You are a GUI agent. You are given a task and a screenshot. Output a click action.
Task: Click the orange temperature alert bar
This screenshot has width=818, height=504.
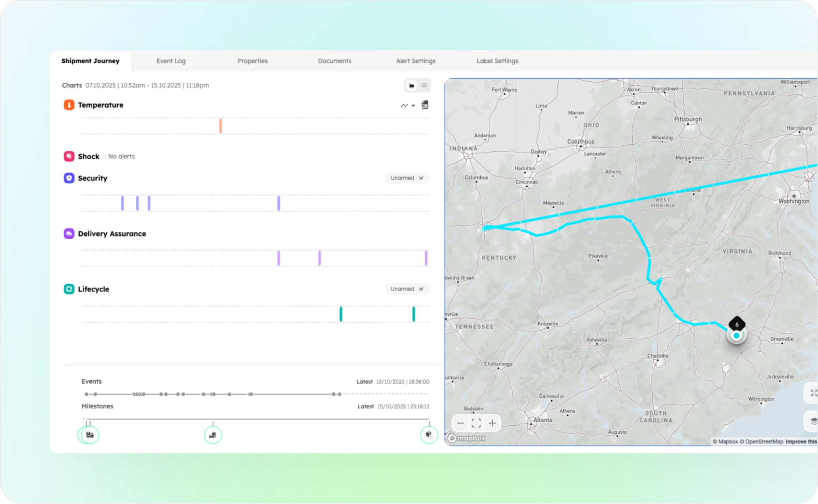click(221, 126)
